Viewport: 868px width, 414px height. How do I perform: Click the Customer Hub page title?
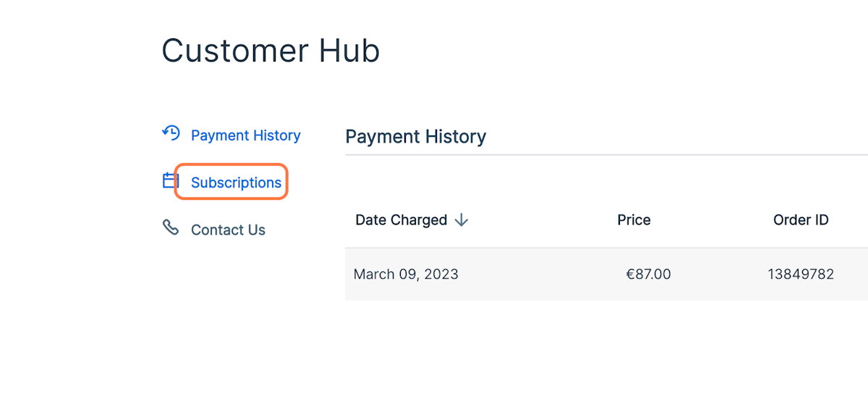(271, 51)
